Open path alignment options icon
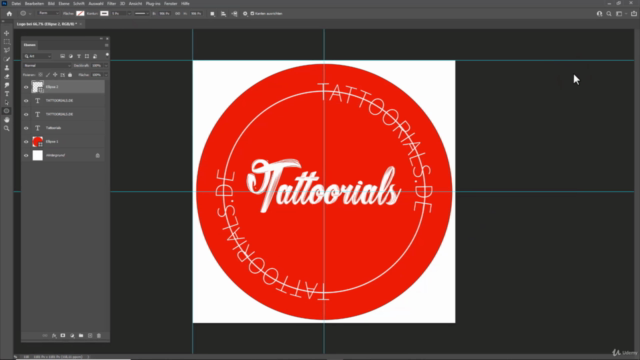640x360 pixels. 223,13
